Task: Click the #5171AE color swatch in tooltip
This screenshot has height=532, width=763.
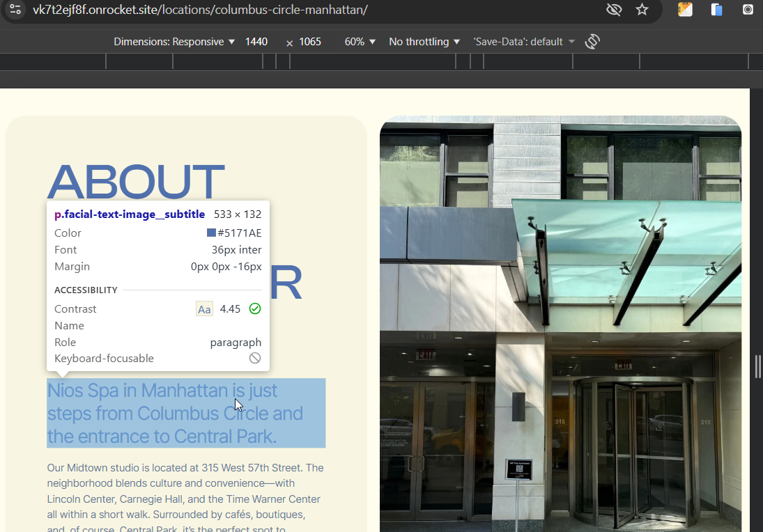Action: [x=211, y=233]
